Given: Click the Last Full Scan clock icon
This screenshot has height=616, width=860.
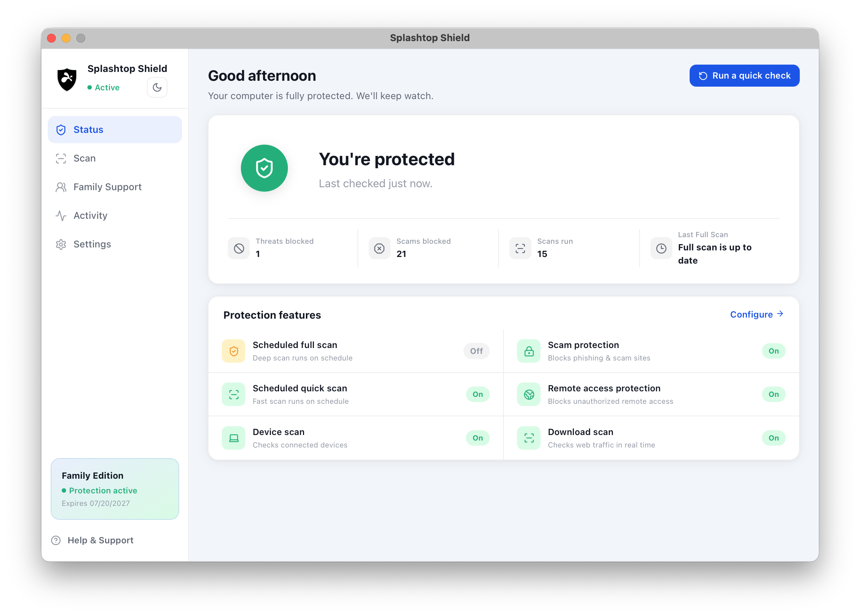Looking at the screenshot, I should [x=661, y=248].
